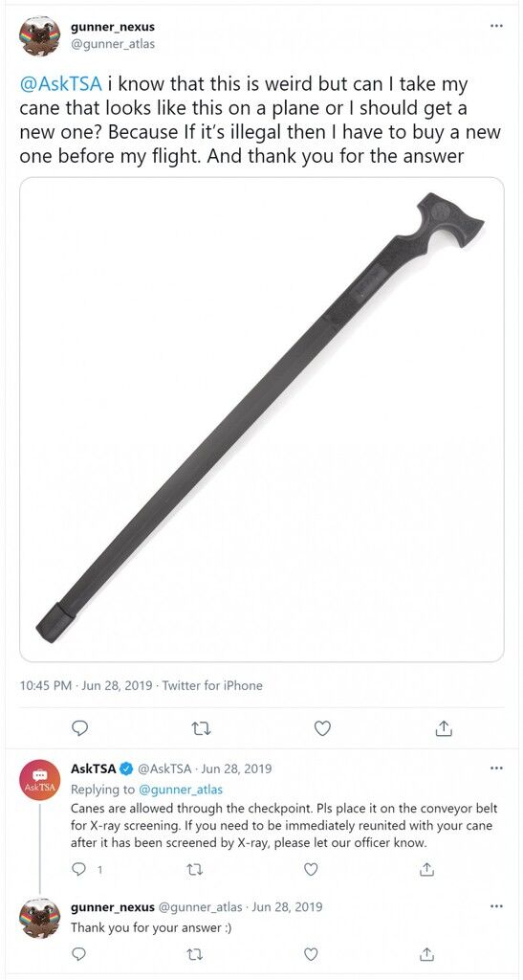Open more options on the main tweet
523x980 pixels.
coord(496,26)
